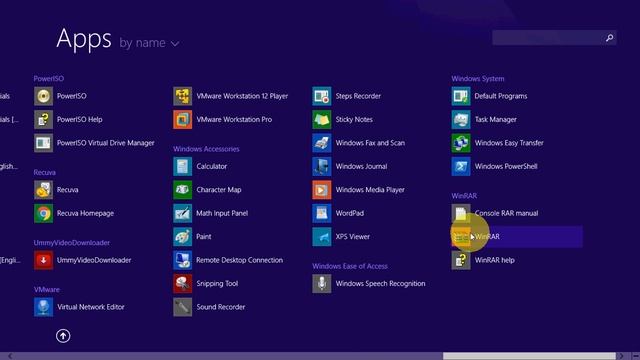Open Remote Desktop Connection icon
640x360 pixels.
tap(182, 260)
